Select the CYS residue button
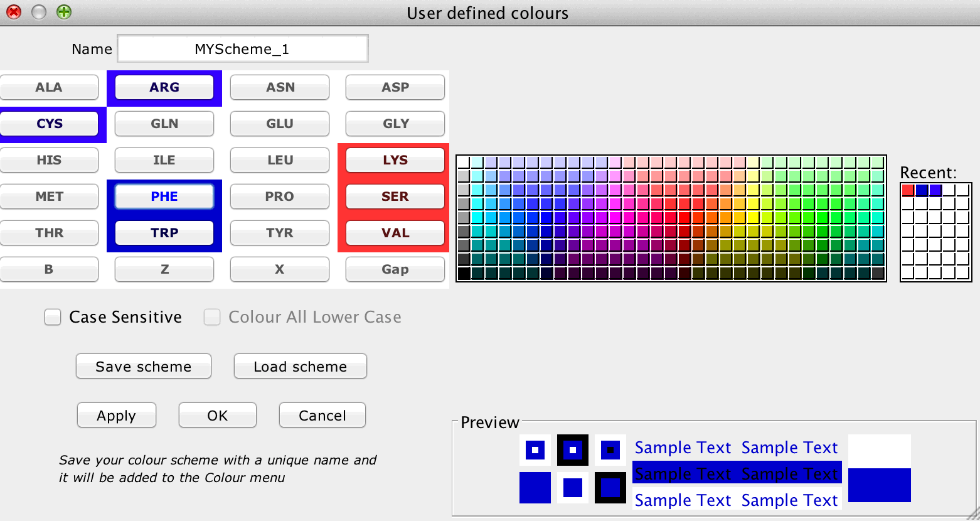This screenshot has height=521, width=980. pos(50,124)
